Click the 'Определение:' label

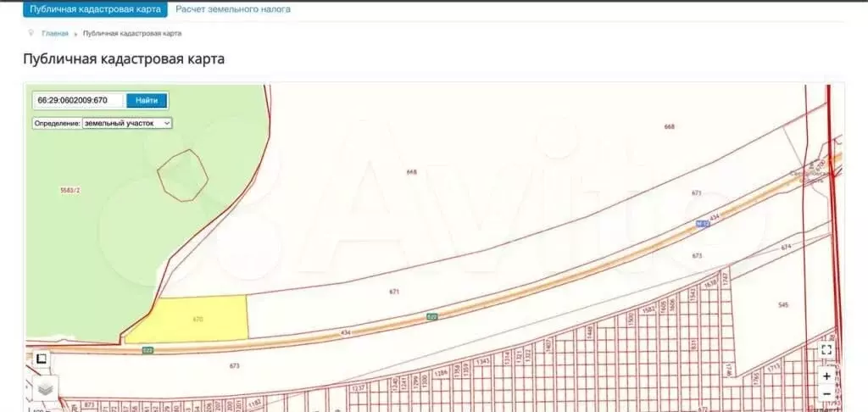[x=58, y=124]
